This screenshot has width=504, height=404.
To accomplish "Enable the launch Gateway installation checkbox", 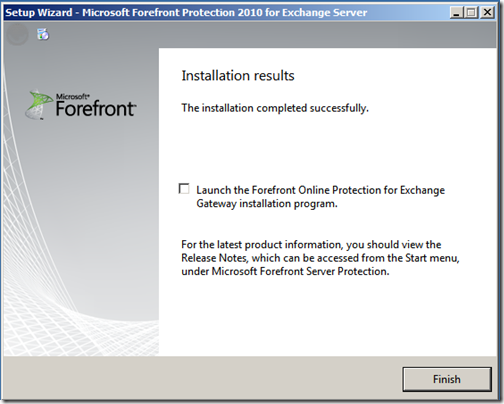I will pos(184,189).
